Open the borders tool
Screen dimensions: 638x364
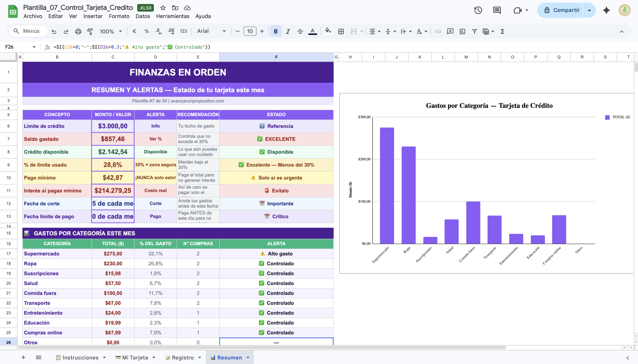coord(341,31)
